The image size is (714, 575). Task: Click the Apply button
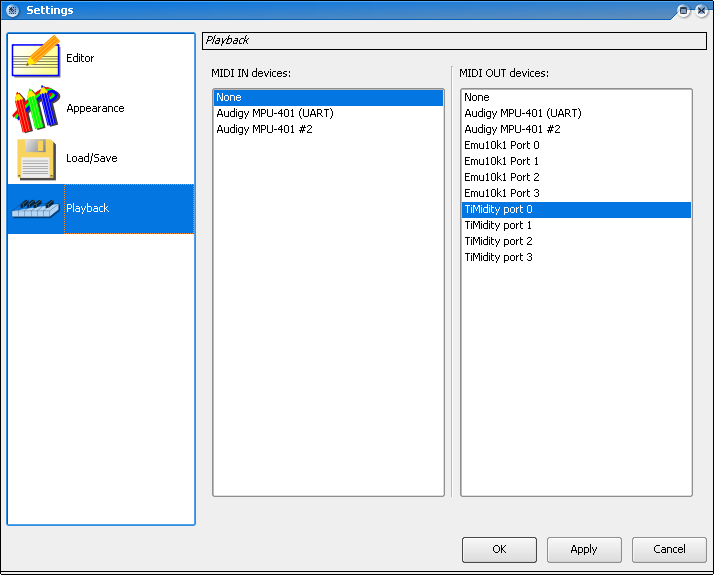(x=584, y=550)
